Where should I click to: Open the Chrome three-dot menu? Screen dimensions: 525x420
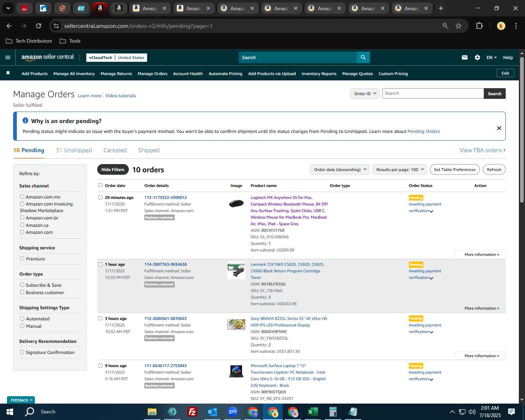[x=515, y=26]
